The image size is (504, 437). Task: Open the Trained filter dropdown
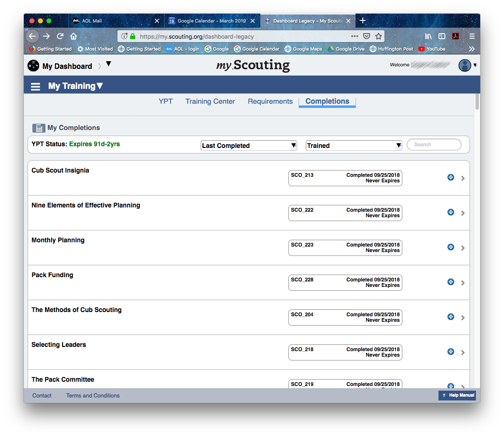pos(353,145)
